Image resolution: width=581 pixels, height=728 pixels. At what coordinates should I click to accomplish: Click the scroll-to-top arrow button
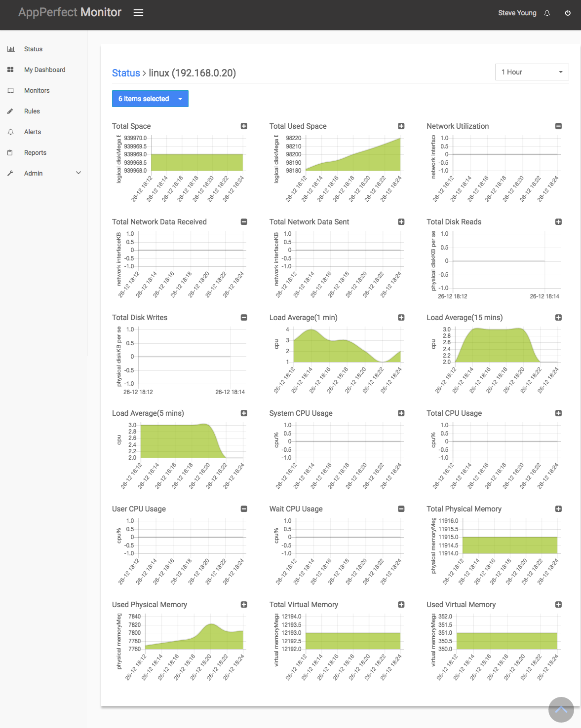click(x=561, y=710)
